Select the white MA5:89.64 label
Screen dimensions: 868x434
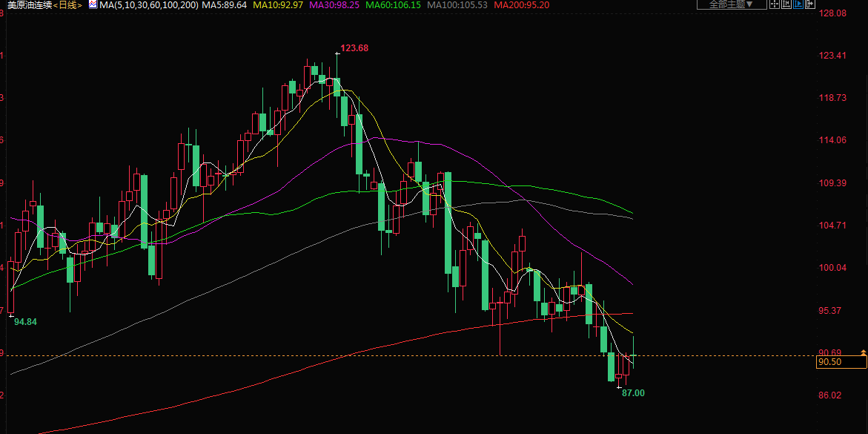224,4
